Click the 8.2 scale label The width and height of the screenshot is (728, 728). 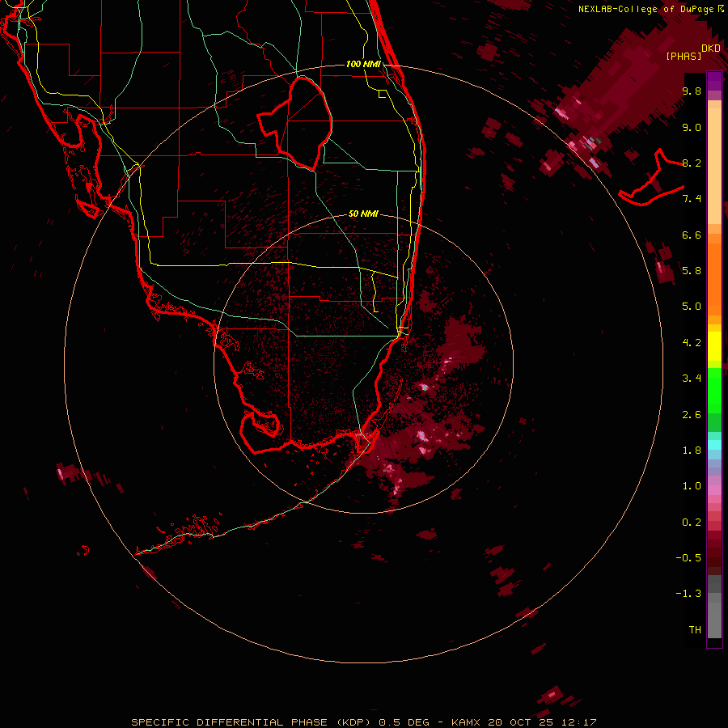[692, 163]
